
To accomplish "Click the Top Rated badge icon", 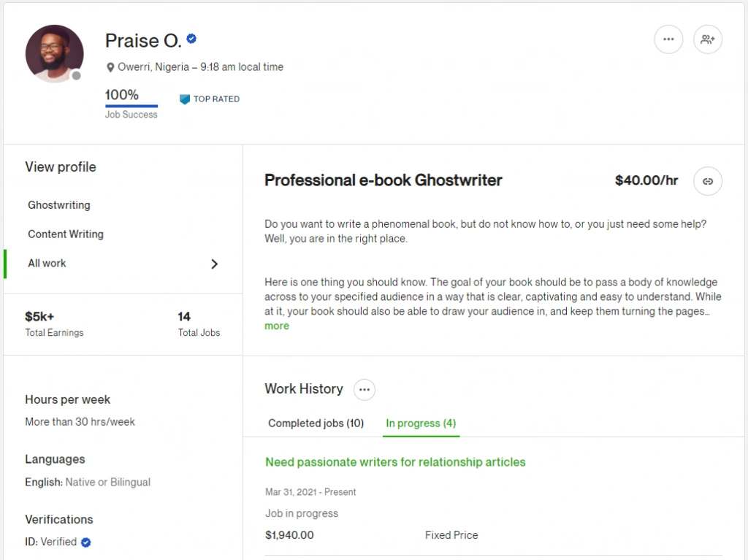I will pyautogui.click(x=185, y=99).
